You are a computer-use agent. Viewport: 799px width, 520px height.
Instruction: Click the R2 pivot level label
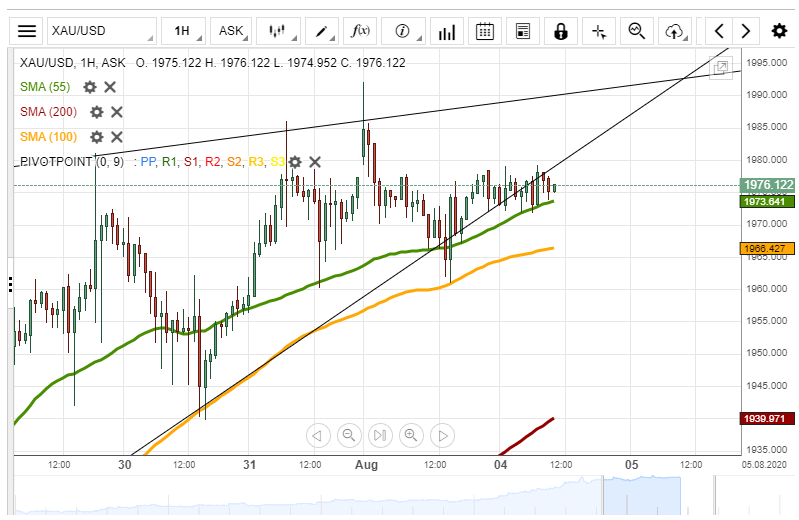[x=212, y=162]
